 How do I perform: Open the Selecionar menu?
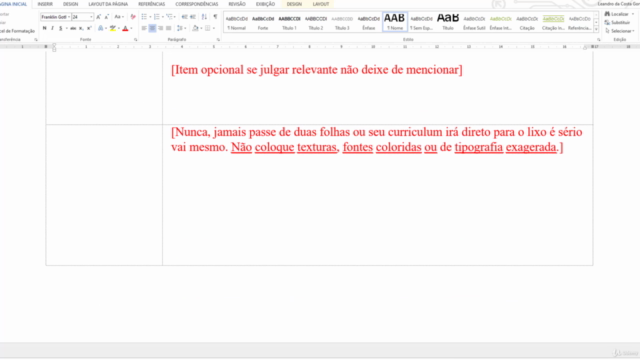coord(620,31)
